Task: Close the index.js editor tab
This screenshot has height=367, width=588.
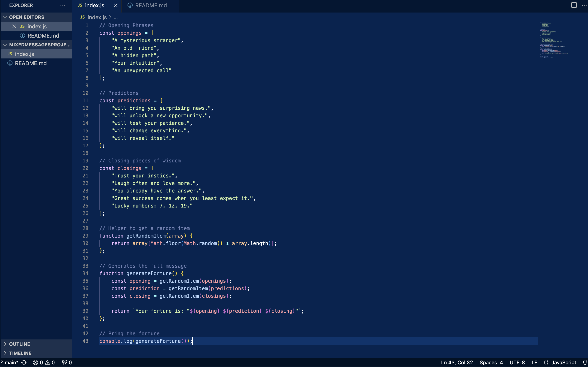Action: click(x=115, y=5)
